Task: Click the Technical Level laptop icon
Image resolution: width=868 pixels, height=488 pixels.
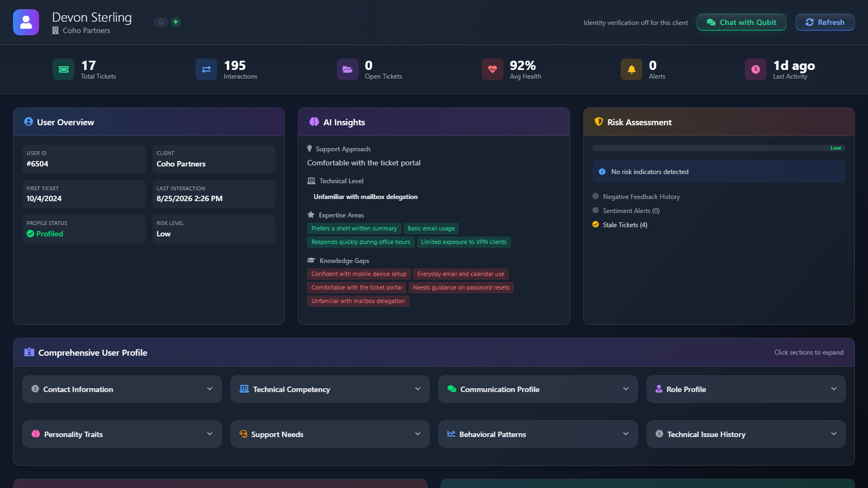Action: [x=311, y=181]
